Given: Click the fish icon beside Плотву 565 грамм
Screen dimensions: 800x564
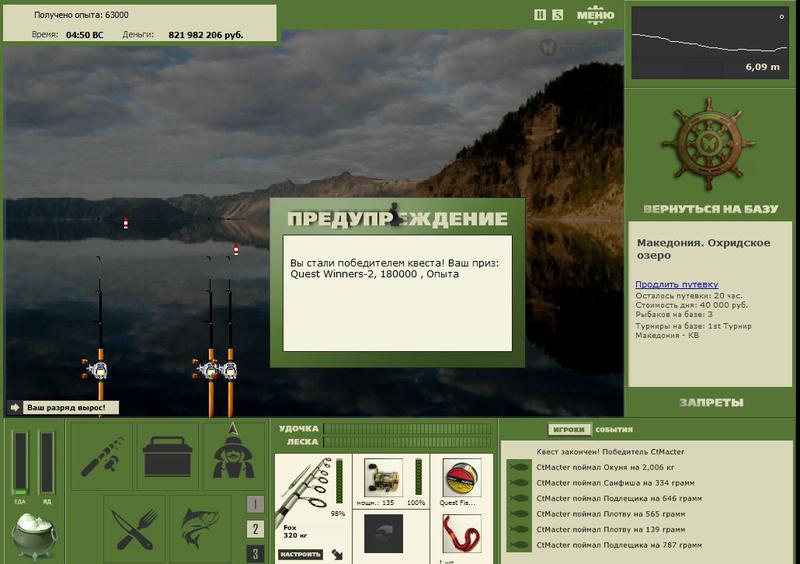Looking at the screenshot, I should tap(519, 514).
